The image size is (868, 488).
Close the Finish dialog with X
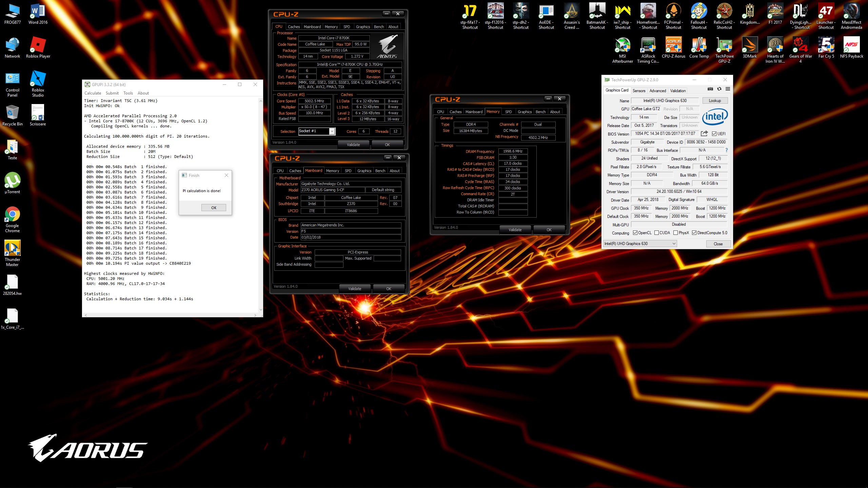(226, 175)
